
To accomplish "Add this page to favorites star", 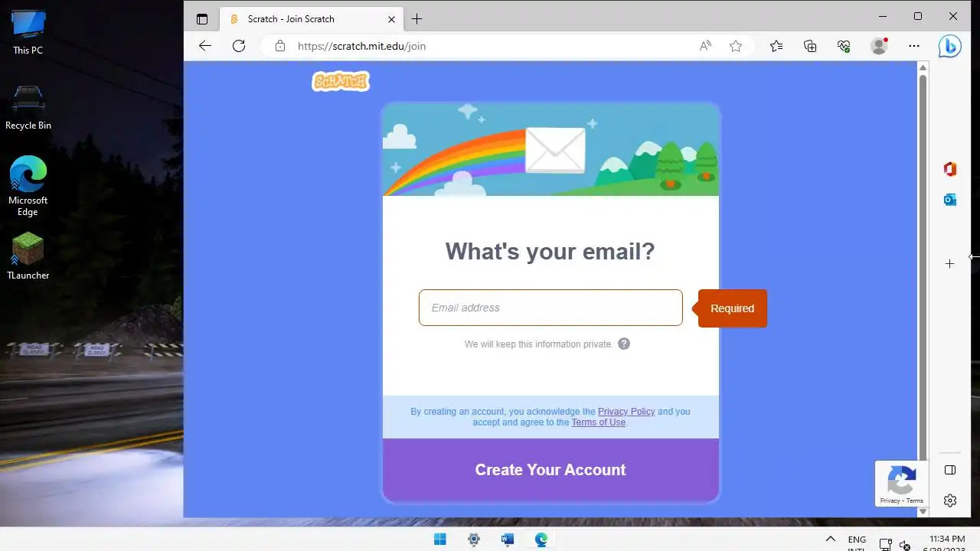I will [x=736, y=46].
